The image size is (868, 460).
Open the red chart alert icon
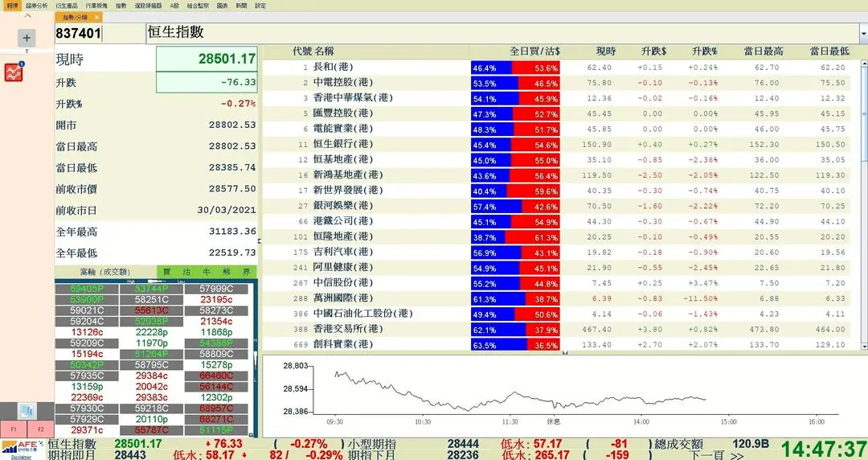coord(14,72)
